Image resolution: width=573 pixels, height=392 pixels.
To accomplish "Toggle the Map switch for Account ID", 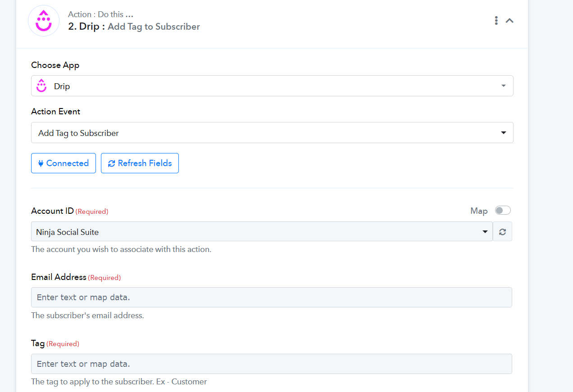I will [x=503, y=210].
